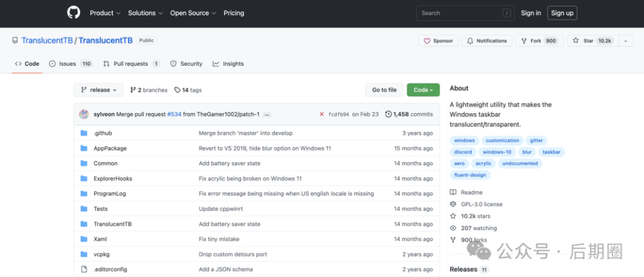The height and width of the screenshot is (277, 644).
Task: Open the release branch selector dropdown
Action: pyautogui.click(x=98, y=90)
